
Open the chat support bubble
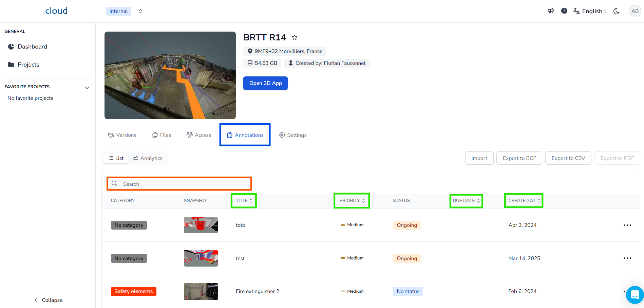pos(634,295)
